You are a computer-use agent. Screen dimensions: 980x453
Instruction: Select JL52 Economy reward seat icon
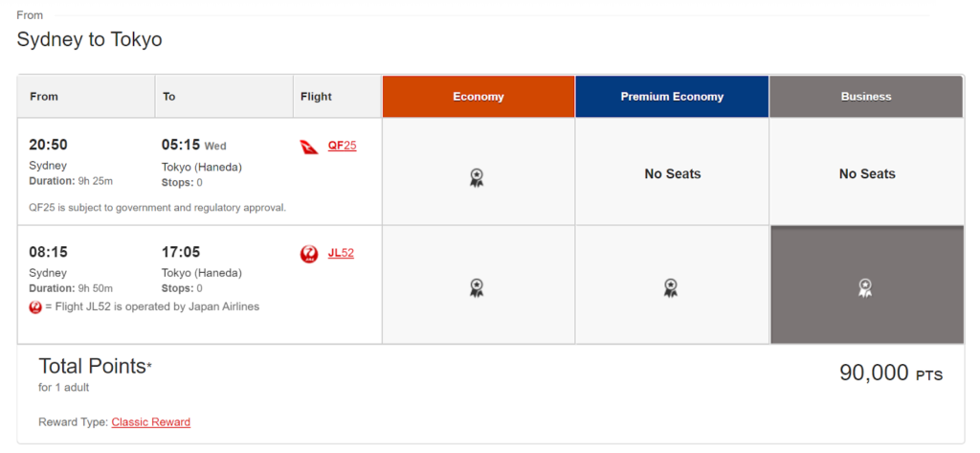tap(477, 288)
